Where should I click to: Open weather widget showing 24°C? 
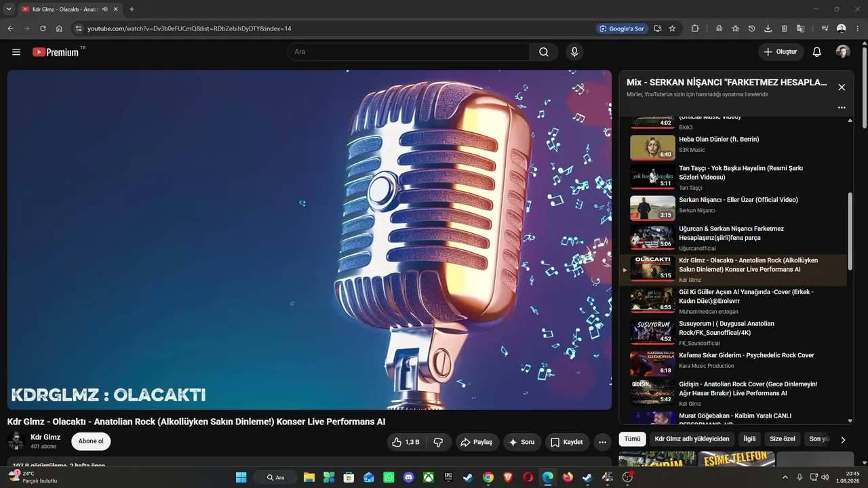point(33,477)
